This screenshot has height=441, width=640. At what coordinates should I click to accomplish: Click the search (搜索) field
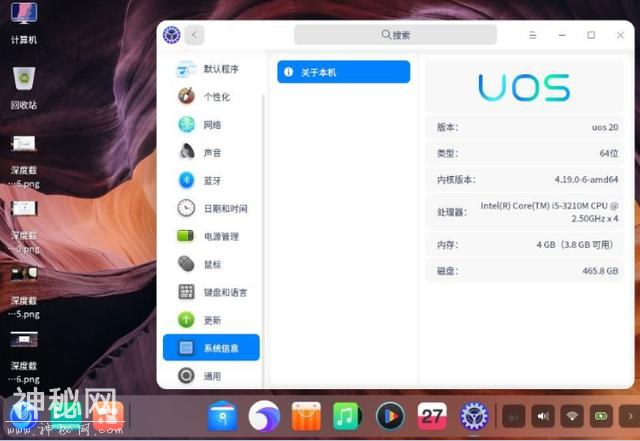[396, 35]
